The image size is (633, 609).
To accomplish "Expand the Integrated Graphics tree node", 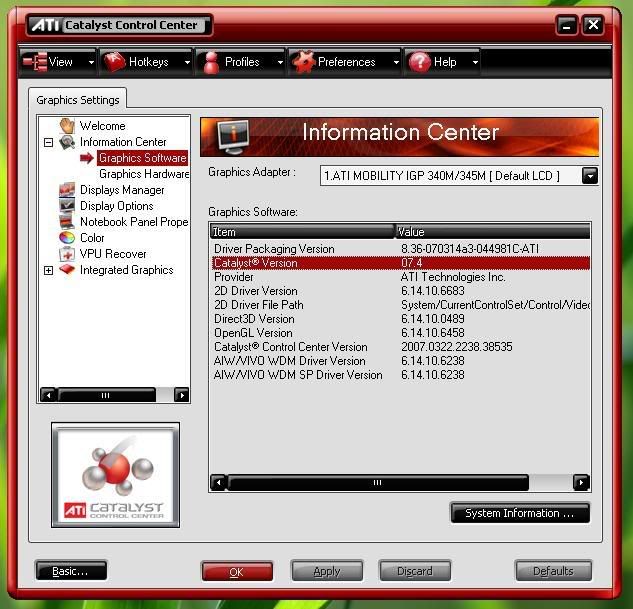I will 48,270.
